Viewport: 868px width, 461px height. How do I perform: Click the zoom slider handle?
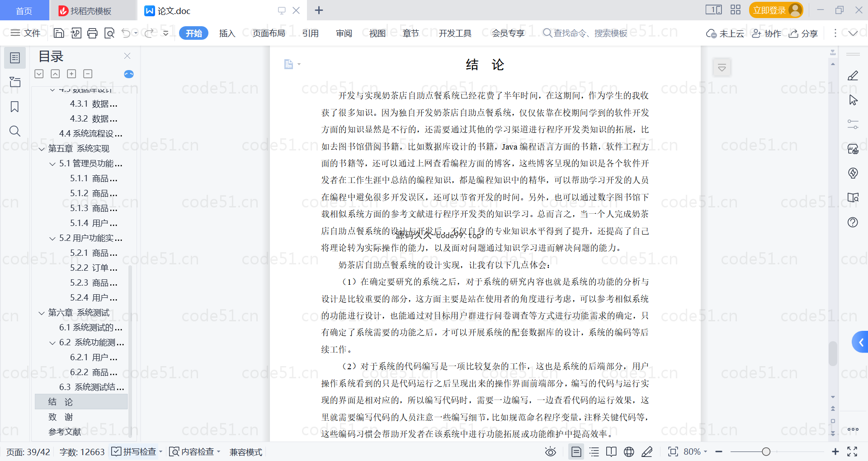click(x=766, y=452)
